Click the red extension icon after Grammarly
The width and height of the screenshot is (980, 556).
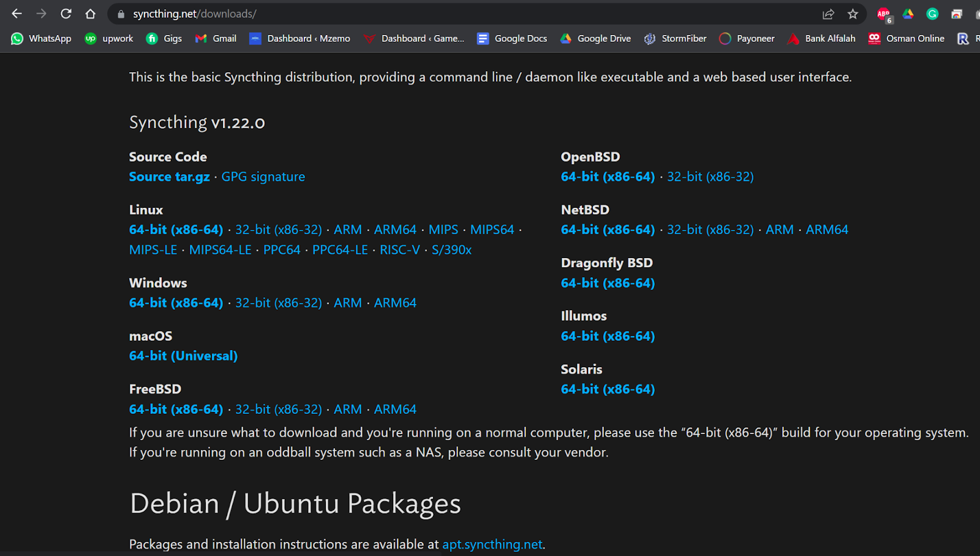(x=957, y=14)
